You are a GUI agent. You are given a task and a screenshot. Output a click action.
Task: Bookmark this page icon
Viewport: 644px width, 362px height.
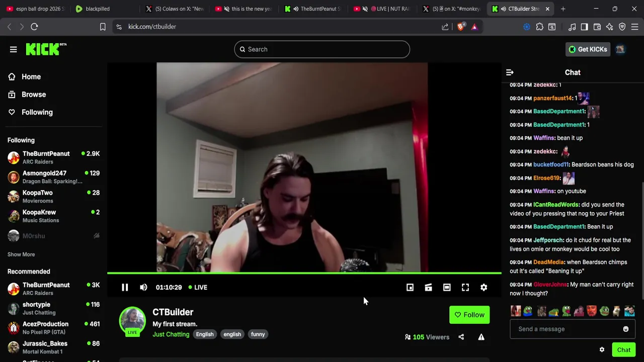click(x=103, y=27)
